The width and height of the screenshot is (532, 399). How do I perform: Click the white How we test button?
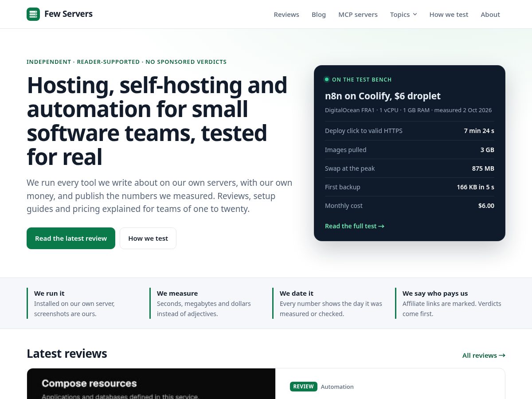click(148, 239)
